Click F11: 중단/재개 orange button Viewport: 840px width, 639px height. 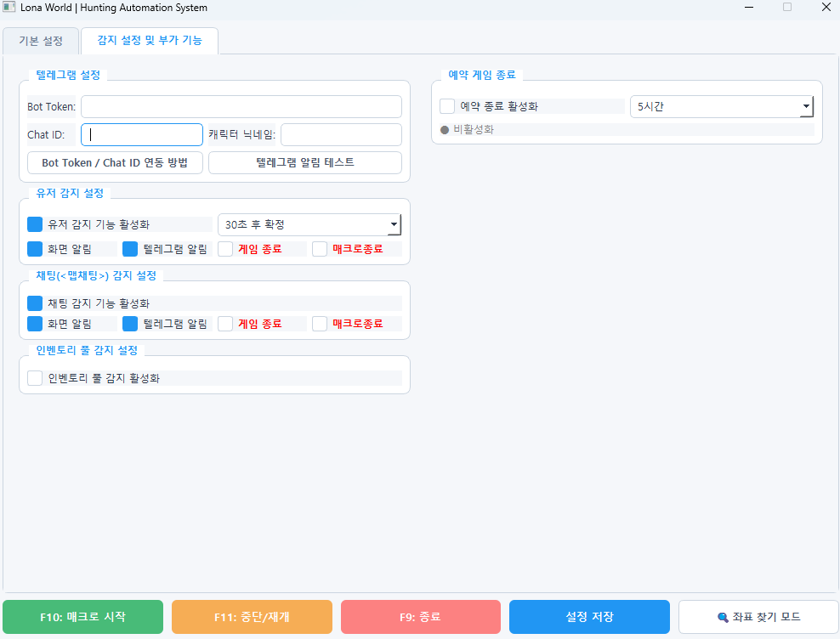point(252,617)
